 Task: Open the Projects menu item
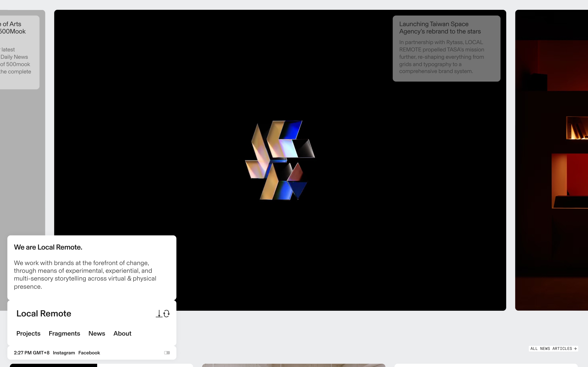pos(28,334)
